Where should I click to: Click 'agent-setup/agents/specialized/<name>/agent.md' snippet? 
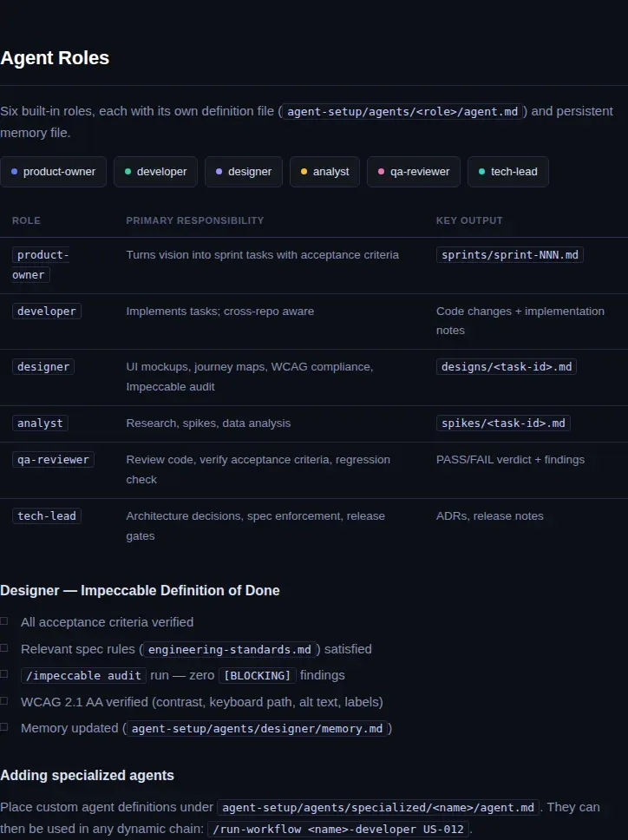point(378,807)
